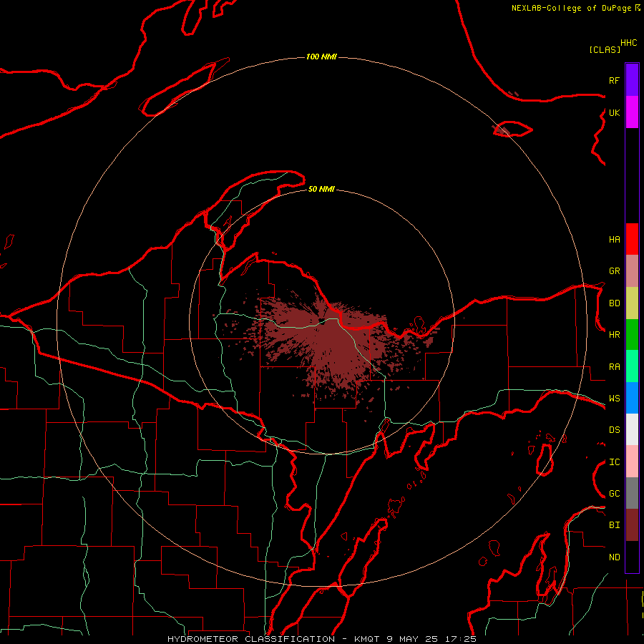Click the HA red legend swatch

(632, 239)
